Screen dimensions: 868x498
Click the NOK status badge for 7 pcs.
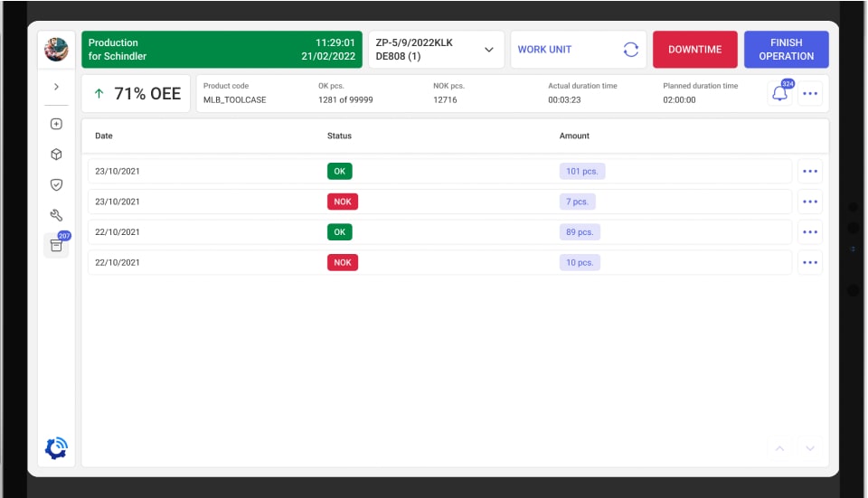click(x=342, y=202)
